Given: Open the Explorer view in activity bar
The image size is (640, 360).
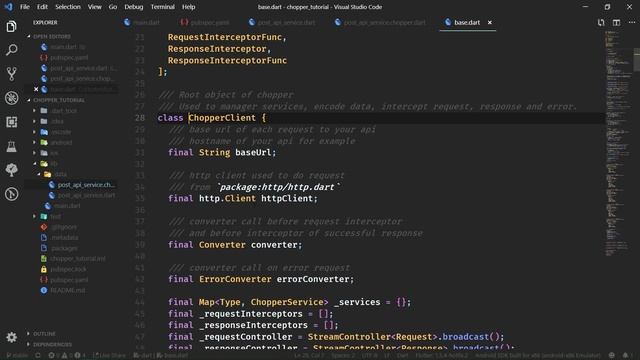Looking at the screenshot, I should [x=11, y=27].
